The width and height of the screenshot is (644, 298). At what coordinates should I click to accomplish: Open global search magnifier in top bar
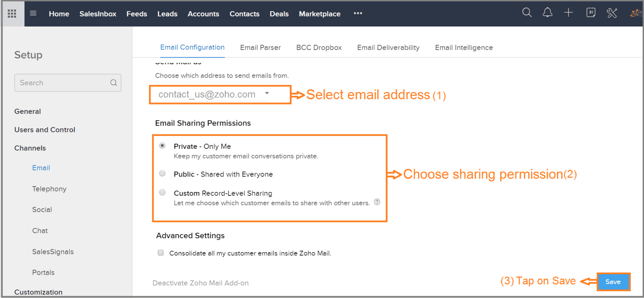[527, 13]
